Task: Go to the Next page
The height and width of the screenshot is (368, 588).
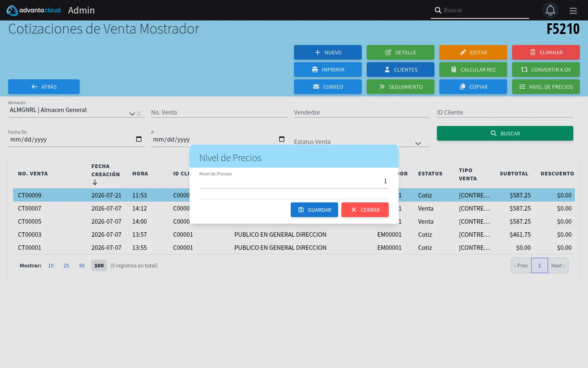Action: tap(558, 265)
